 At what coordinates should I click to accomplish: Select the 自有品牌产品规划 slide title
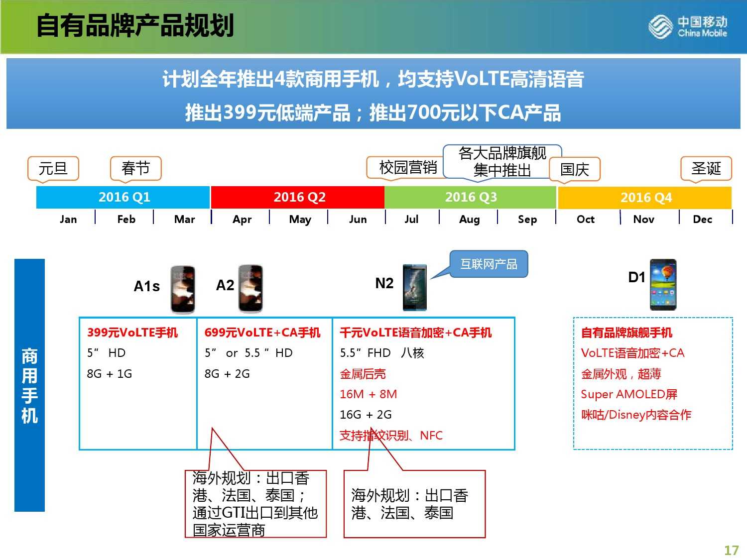pos(135,26)
